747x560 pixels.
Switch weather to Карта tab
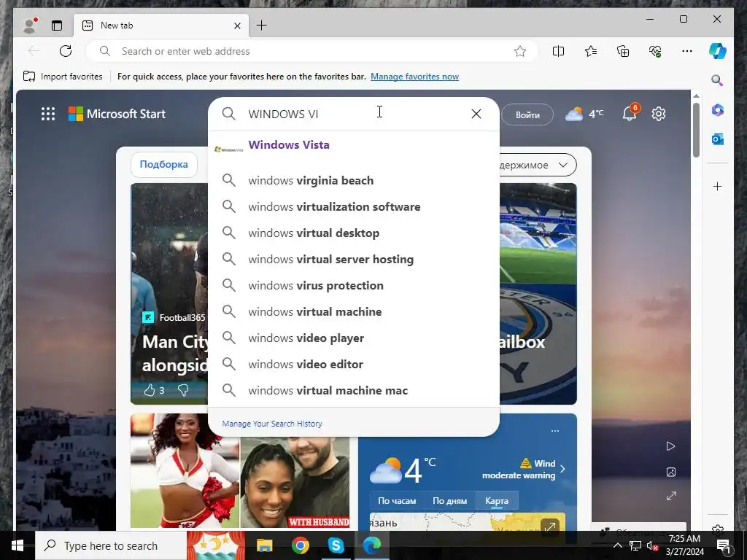pos(496,501)
